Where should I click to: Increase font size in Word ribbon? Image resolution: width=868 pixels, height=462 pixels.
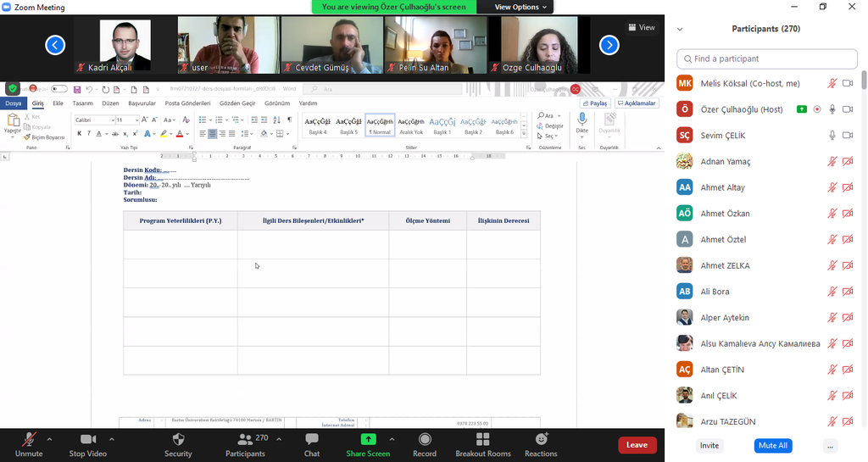click(144, 120)
